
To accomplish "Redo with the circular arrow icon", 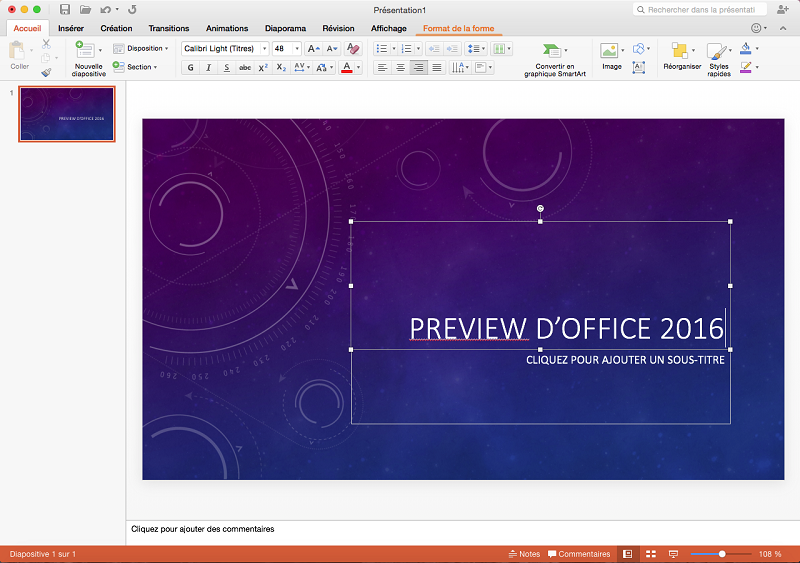I will coord(132,9).
